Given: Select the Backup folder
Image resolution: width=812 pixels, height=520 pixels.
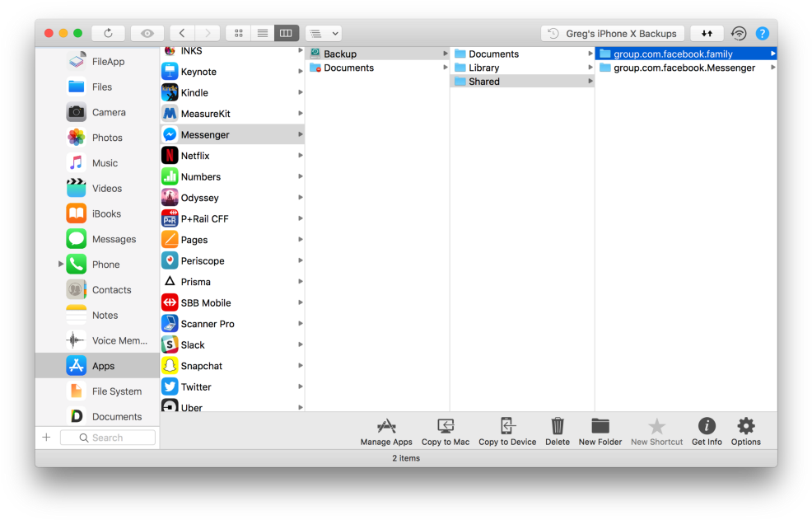Looking at the screenshot, I should tap(378, 54).
